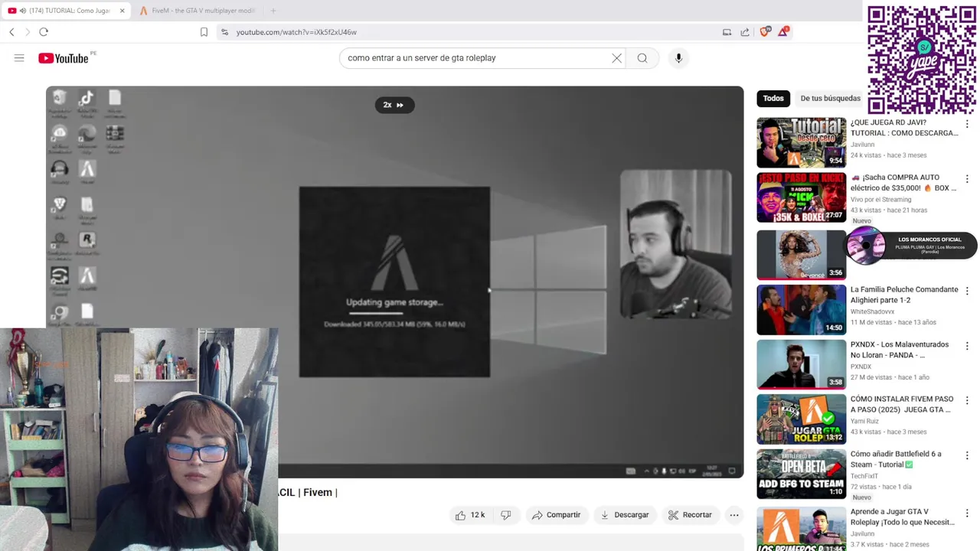The width and height of the screenshot is (980, 551).
Task: Open the JUGAR GTA ROLEP 13:12 thumbnail
Action: tap(801, 419)
